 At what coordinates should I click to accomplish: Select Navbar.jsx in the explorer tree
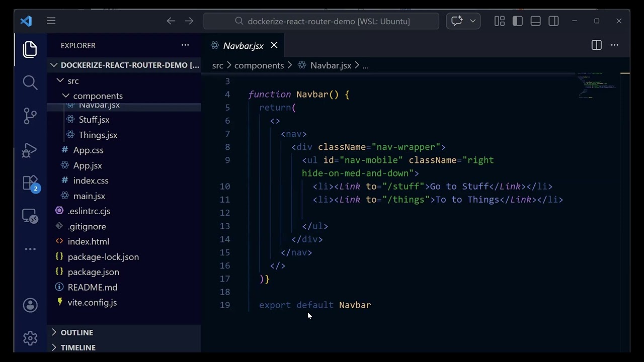(124, 107)
